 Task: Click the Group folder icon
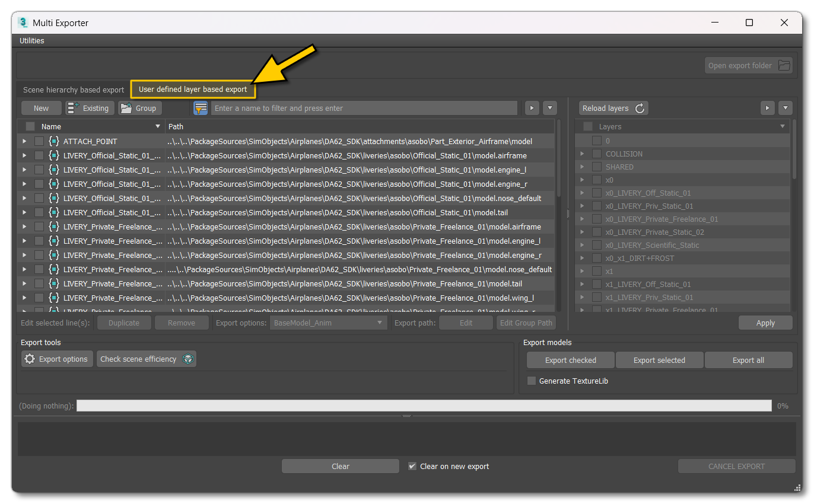[x=126, y=108]
